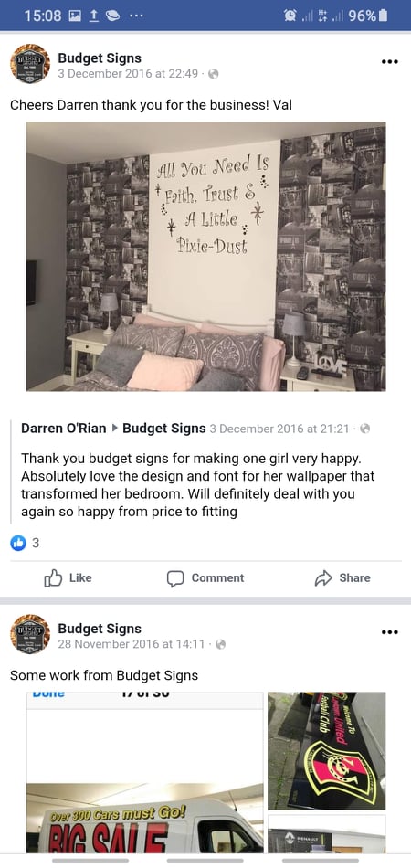Open the bedroom wall quote photo
Image resolution: width=411 pixels, height=868 pixels.
[205, 257]
